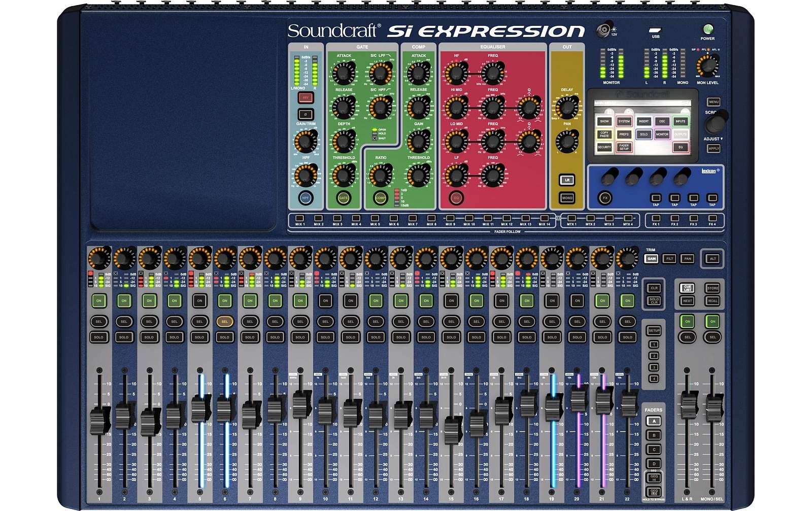Select the MIX 14 fader follow button
Image resolution: width=812 pixels, height=511 pixels.
(x=544, y=218)
